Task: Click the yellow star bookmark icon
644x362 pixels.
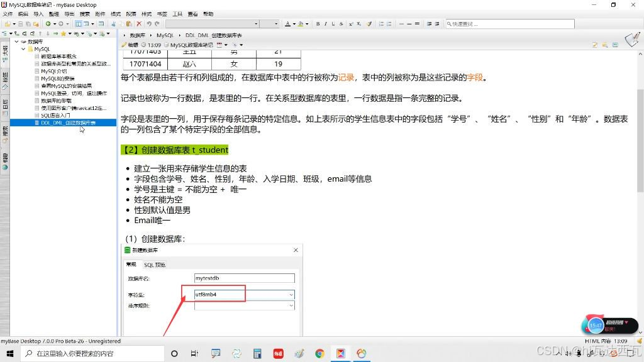Action: [64, 34]
